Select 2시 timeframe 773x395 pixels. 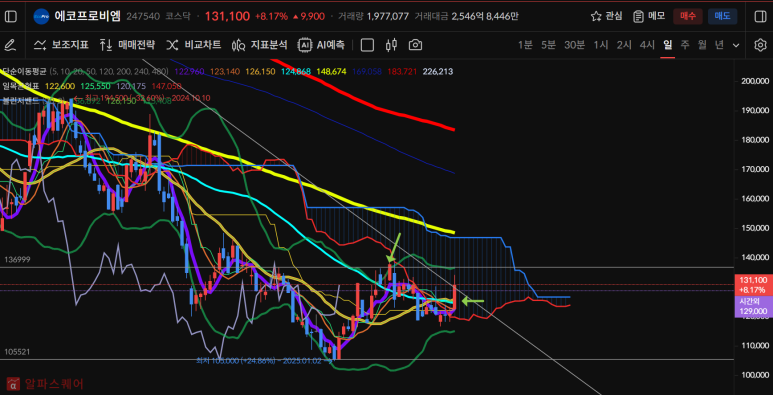[x=624, y=45]
